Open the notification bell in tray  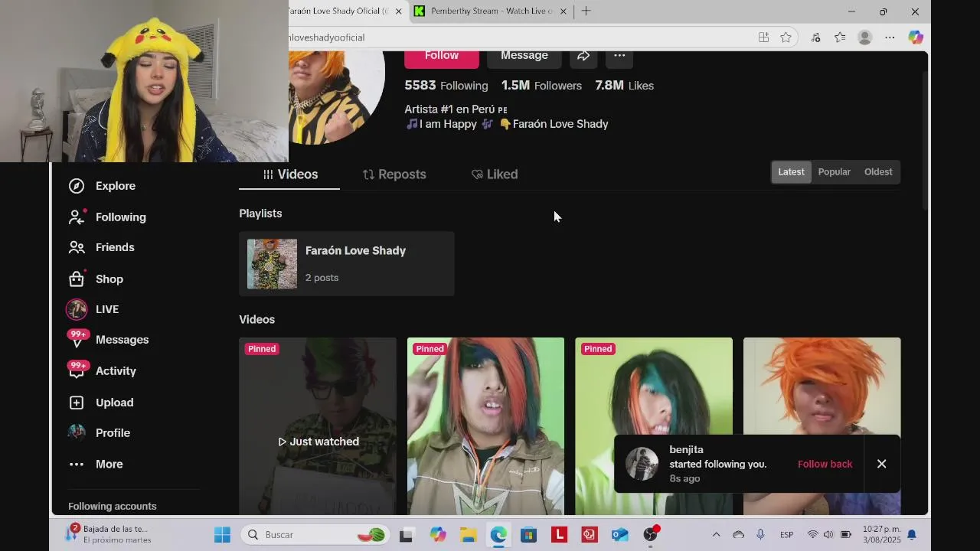(912, 534)
